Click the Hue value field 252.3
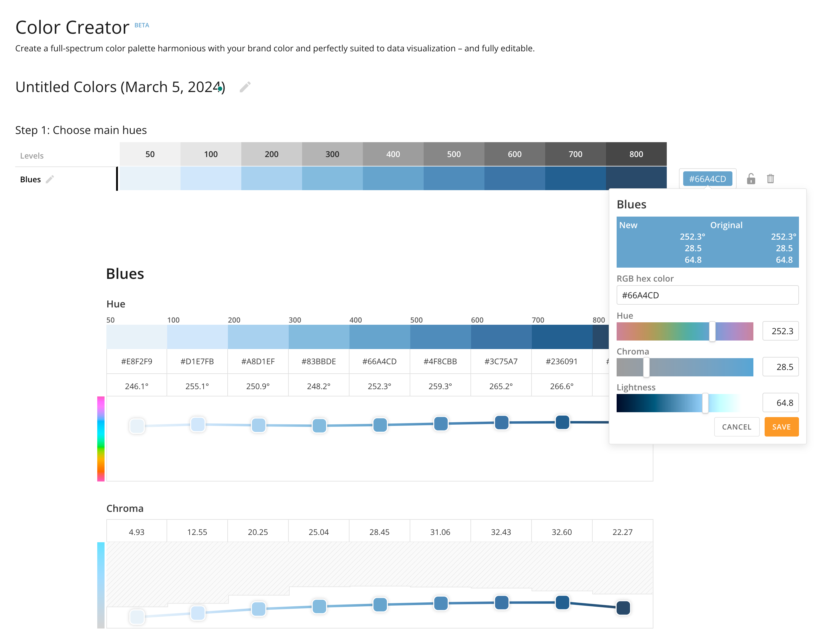Image resolution: width=840 pixels, height=644 pixels. point(780,331)
